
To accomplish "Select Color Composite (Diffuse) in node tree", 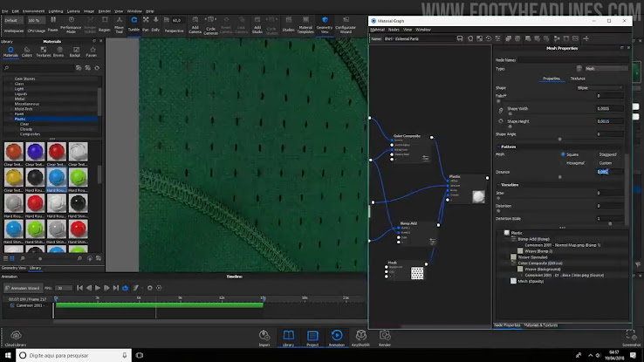I will point(540,263).
